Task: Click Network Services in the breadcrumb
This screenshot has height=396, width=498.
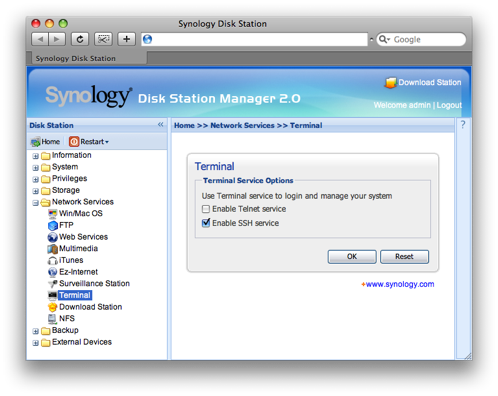Action: 242,125
